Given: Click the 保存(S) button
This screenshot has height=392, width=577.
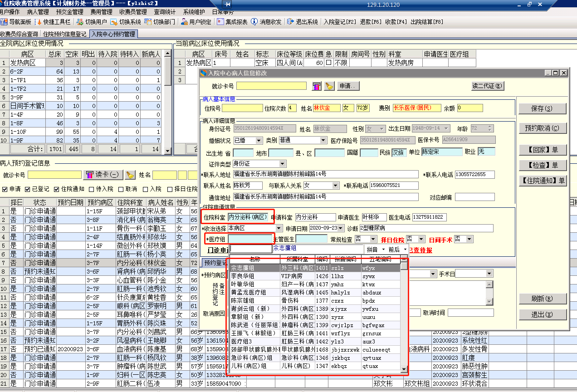Looking at the screenshot, I should 543,109.
